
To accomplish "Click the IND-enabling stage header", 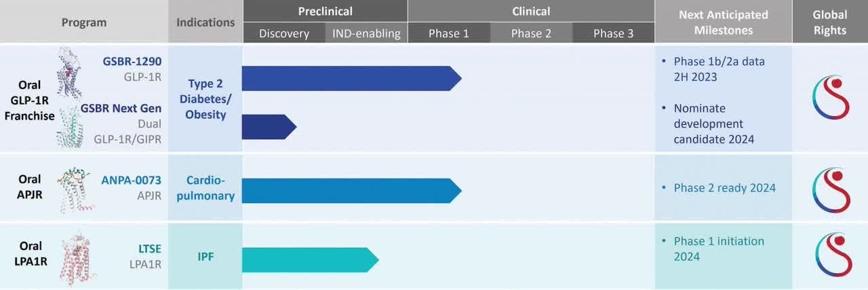I will pos(366,33).
